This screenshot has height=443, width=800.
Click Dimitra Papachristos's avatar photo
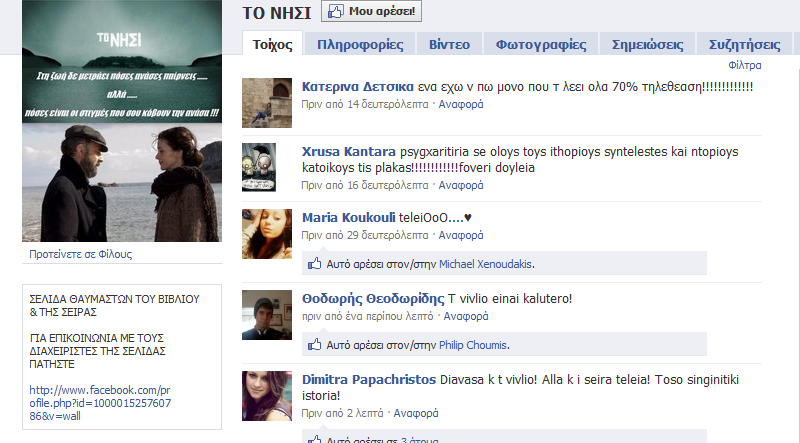tap(267, 396)
